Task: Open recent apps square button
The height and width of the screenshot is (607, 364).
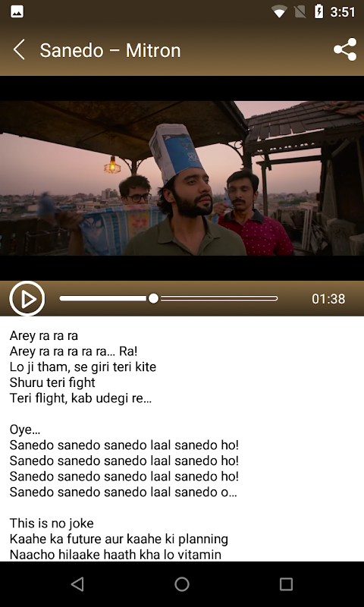Action: tap(286, 584)
